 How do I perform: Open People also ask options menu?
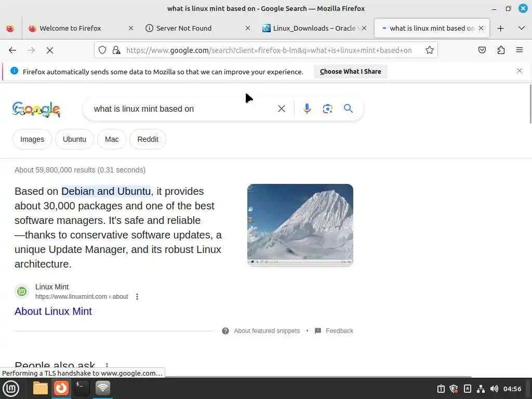(x=107, y=365)
